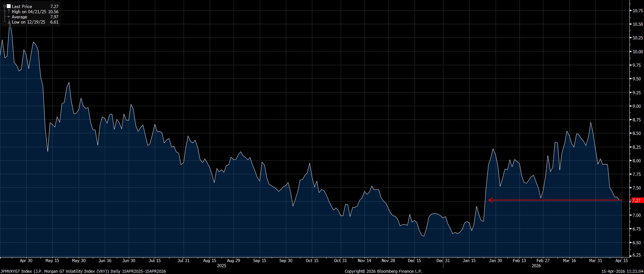The height and width of the screenshot is (274, 644).
Task: Click the Bloomberg Finance copyright text
Action: tap(383, 271)
